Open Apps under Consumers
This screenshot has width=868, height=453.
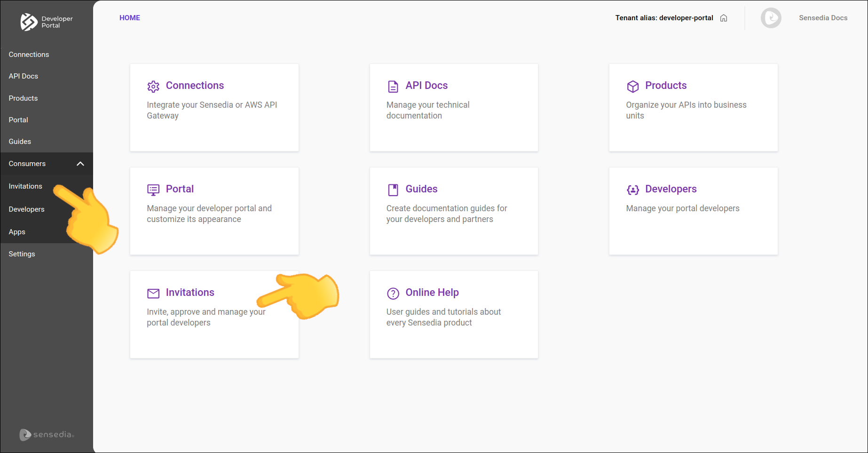17,232
